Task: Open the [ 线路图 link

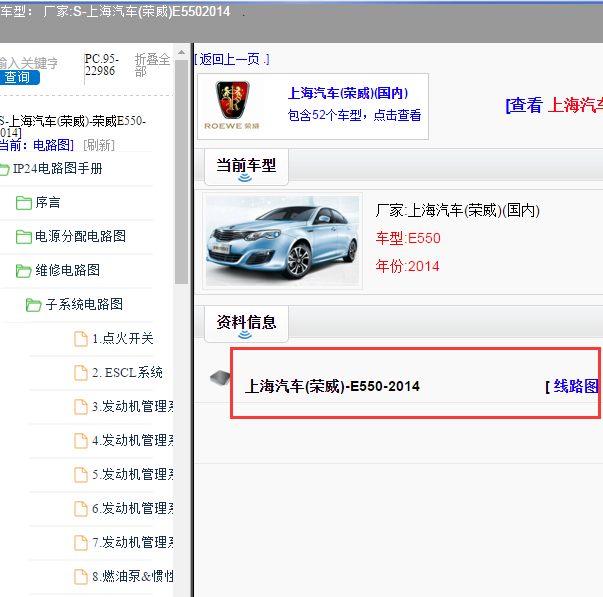Action: 572,386
